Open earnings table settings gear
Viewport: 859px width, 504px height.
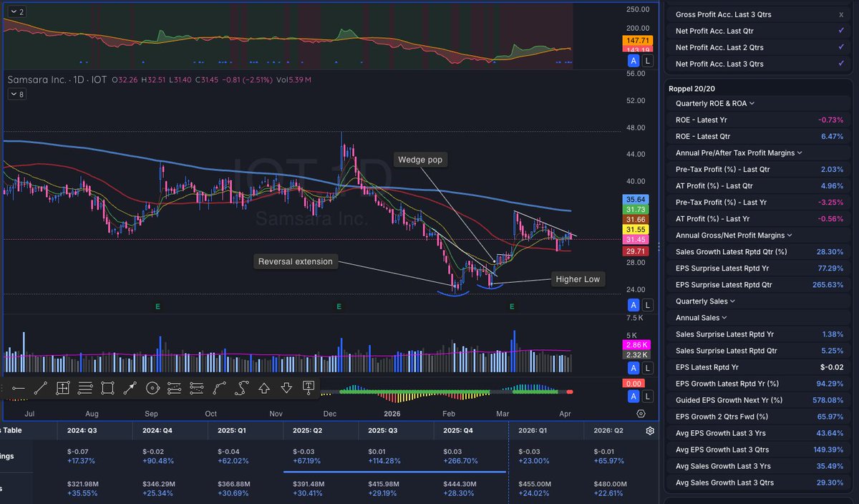point(650,431)
